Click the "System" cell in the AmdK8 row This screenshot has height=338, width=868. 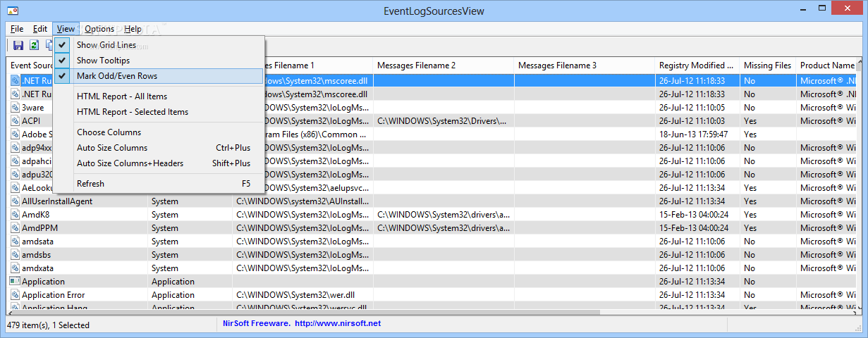(165, 215)
